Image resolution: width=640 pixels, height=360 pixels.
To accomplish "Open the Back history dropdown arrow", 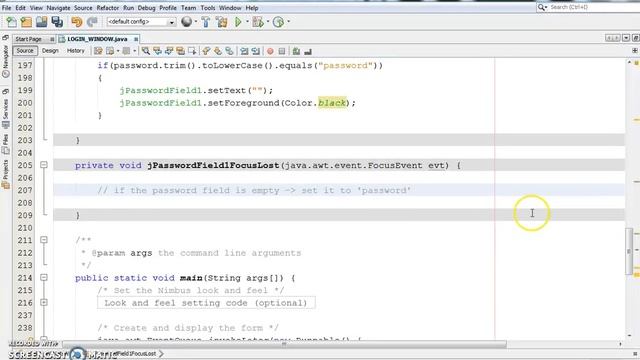I will pyautogui.click(x=118, y=51).
